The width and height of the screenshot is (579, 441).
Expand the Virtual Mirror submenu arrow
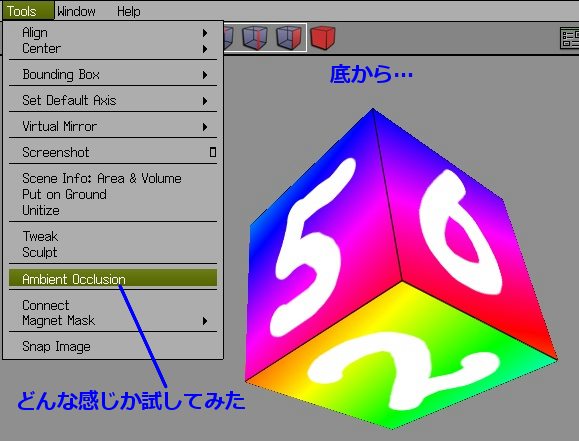[x=205, y=127]
